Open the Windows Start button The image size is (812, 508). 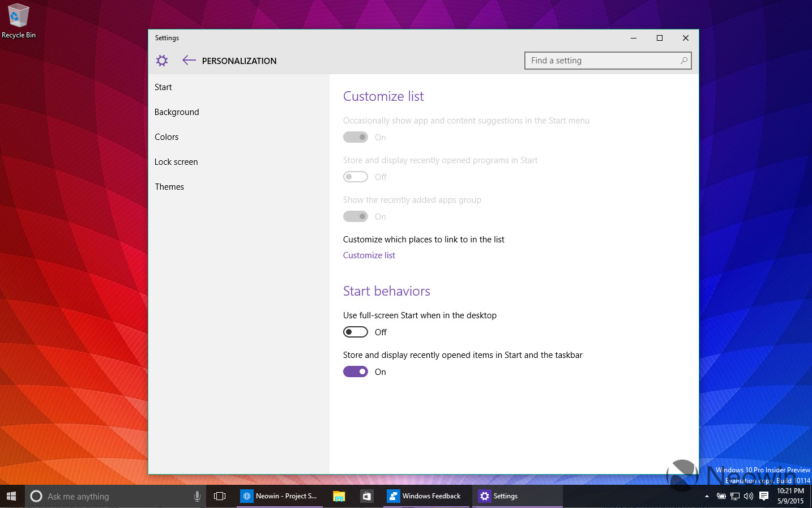pyautogui.click(x=11, y=496)
